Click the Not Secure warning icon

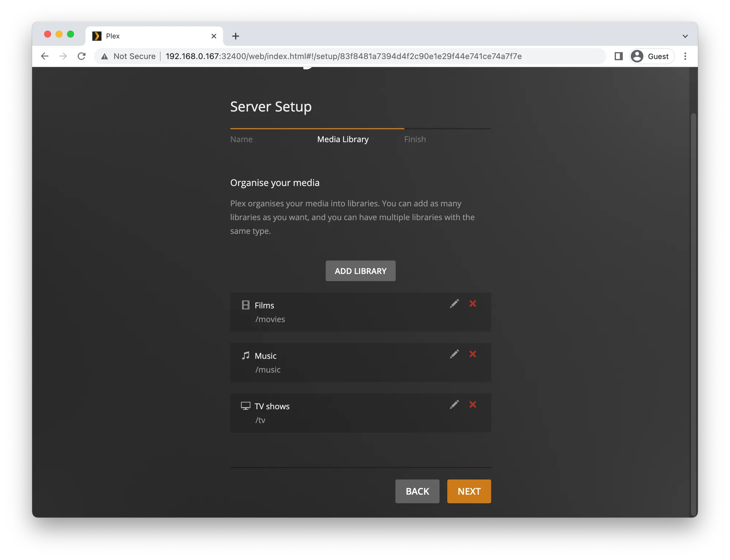[105, 57]
